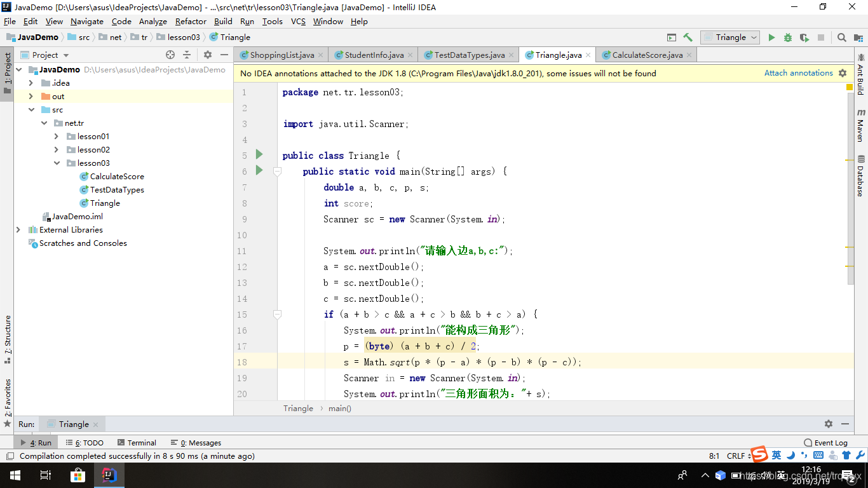868x488 pixels.
Task: Expand the out folder
Action: (x=31, y=97)
